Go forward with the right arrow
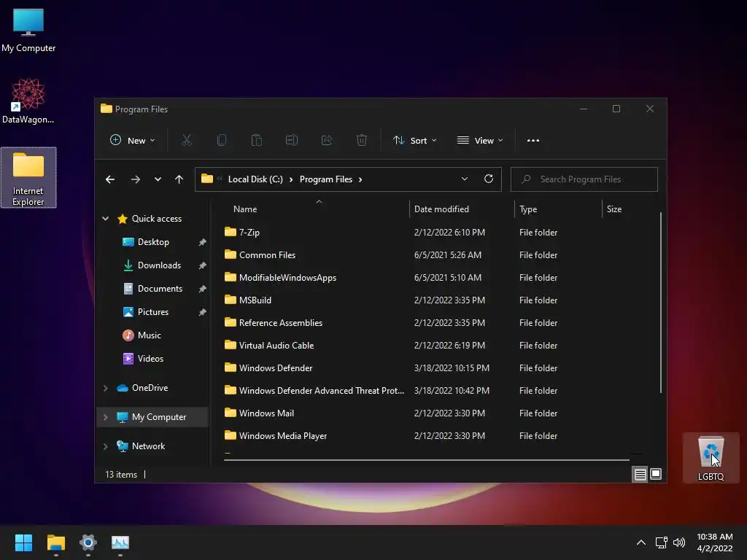 click(x=135, y=179)
